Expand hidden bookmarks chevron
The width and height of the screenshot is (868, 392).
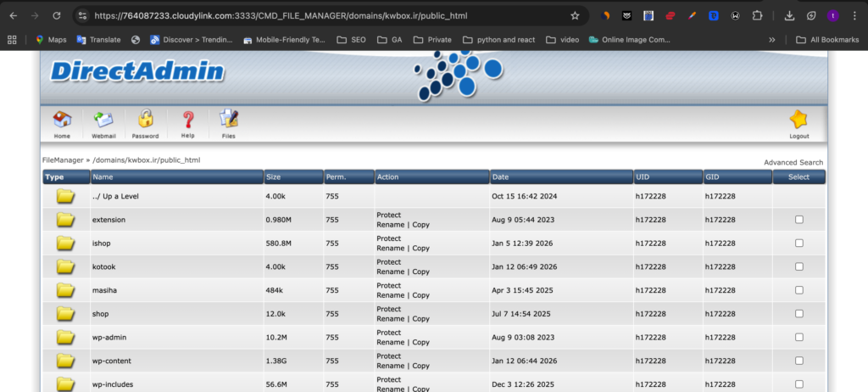(772, 39)
